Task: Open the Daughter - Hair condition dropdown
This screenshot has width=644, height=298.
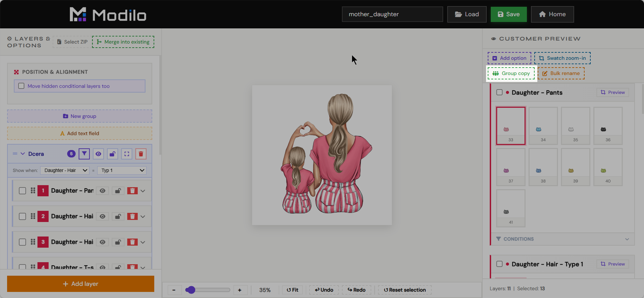Action: [65, 170]
